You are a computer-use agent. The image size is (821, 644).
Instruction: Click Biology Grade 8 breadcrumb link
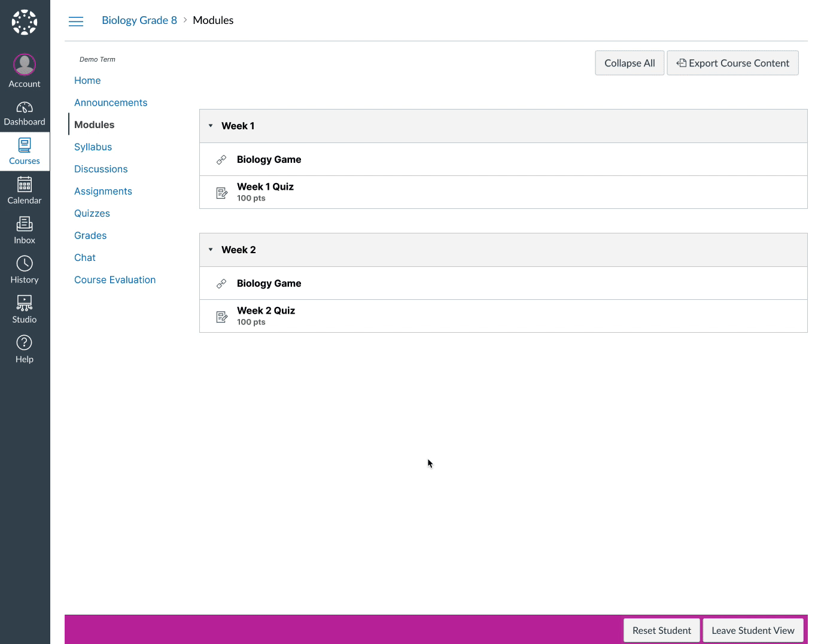click(139, 20)
